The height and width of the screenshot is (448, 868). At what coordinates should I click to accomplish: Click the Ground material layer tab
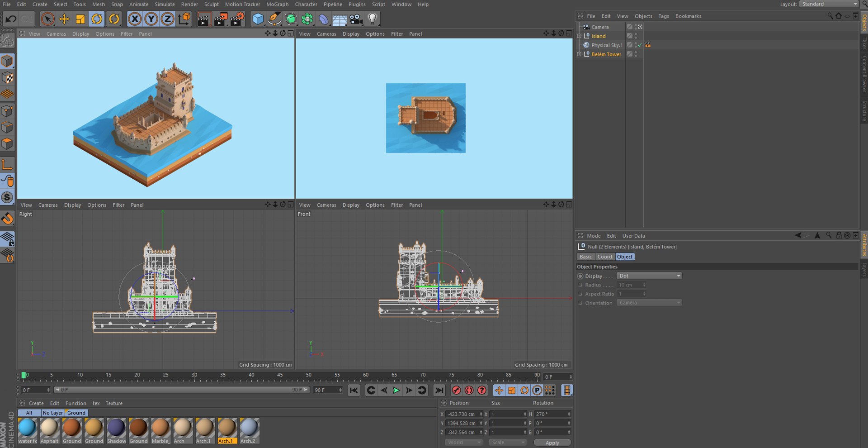(76, 413)
